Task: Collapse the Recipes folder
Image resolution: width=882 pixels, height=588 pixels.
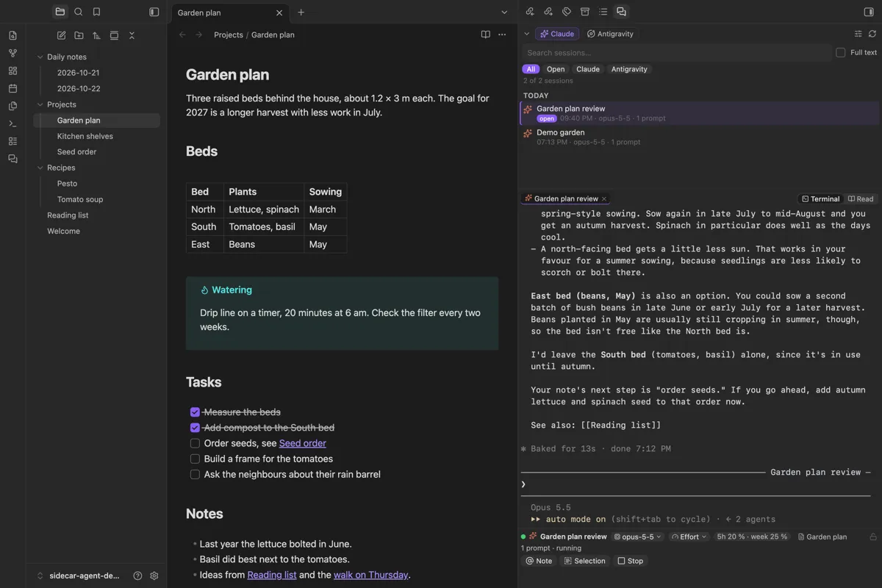Action: [x=40, y=168]
